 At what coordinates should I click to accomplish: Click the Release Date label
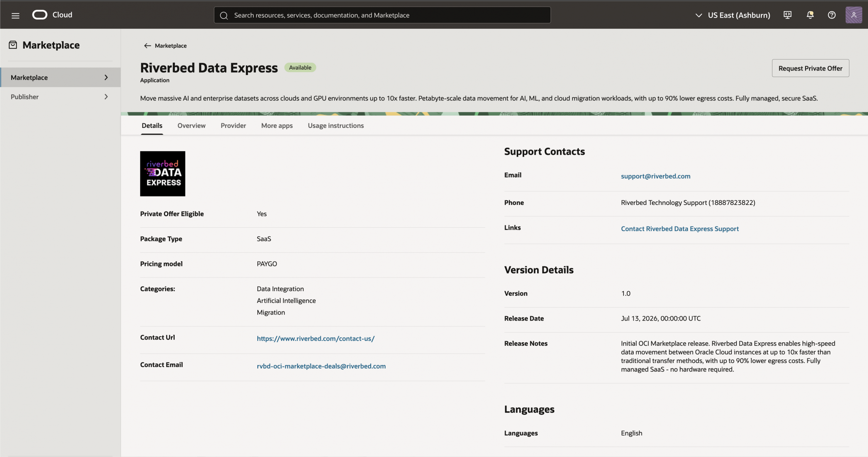pyautogui.click(x=524, y=319)
